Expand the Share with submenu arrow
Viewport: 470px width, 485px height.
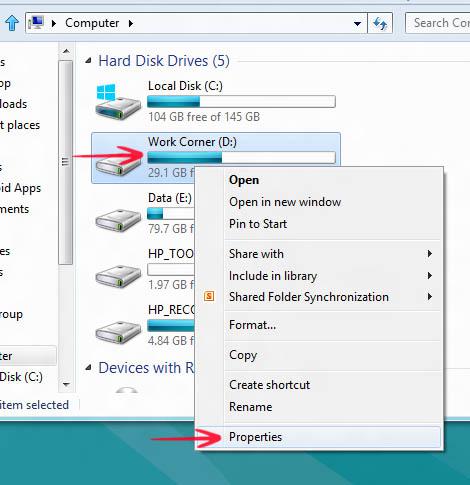(x=430, y=254)
